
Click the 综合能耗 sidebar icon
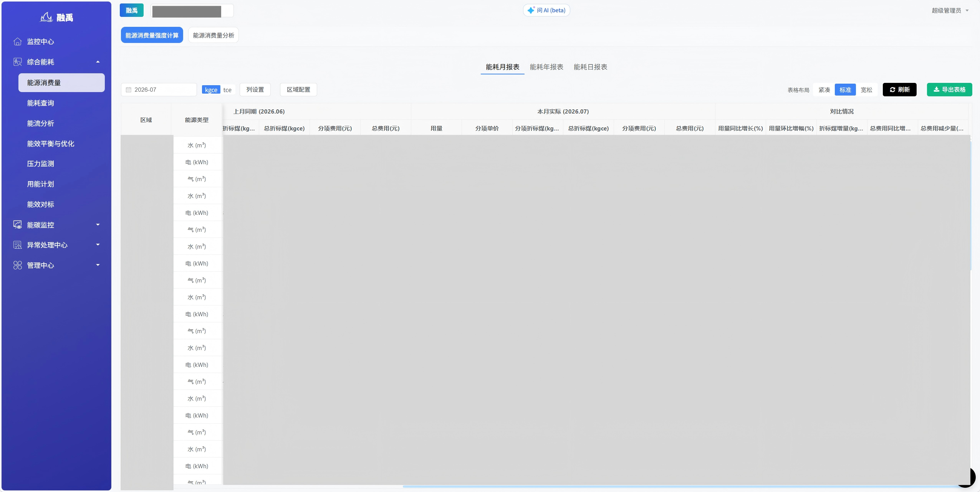18,62
